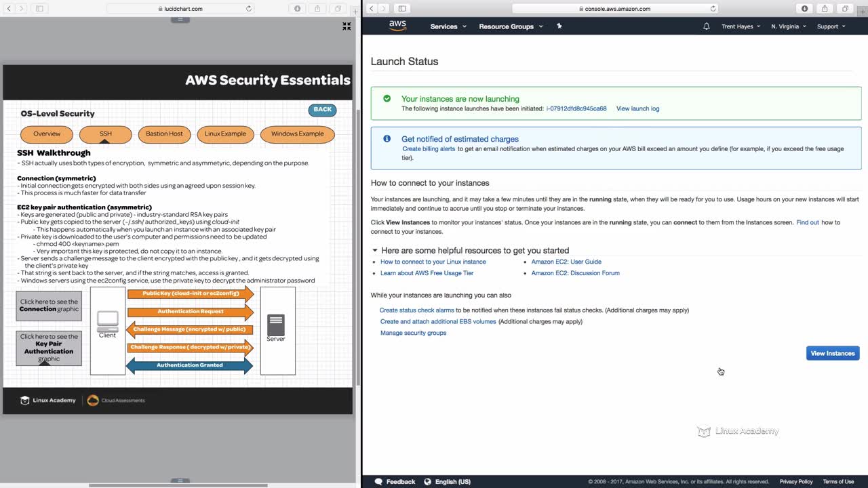Go back in the AWS console Safari window
The height and width of the screenshot is (488, 868).
[372, 9]
